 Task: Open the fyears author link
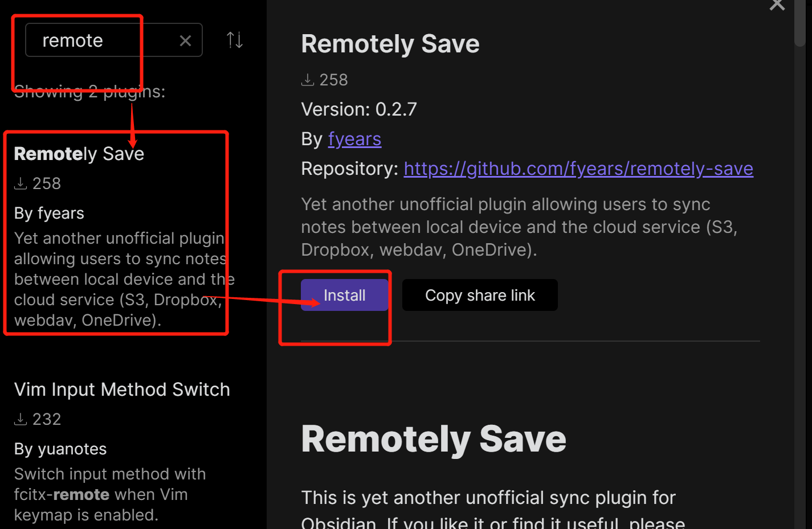(x=354, y=139)
